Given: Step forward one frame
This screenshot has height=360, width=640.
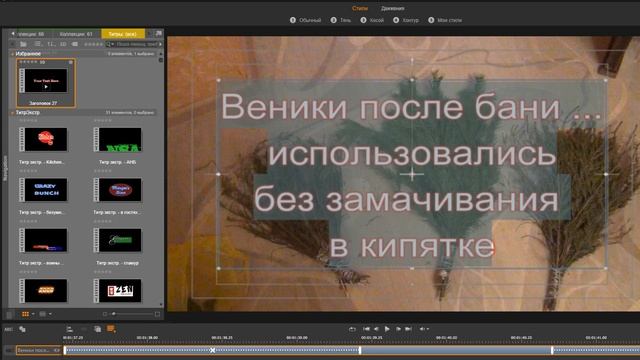Looking at the screenshot, I should coord(398,329).
